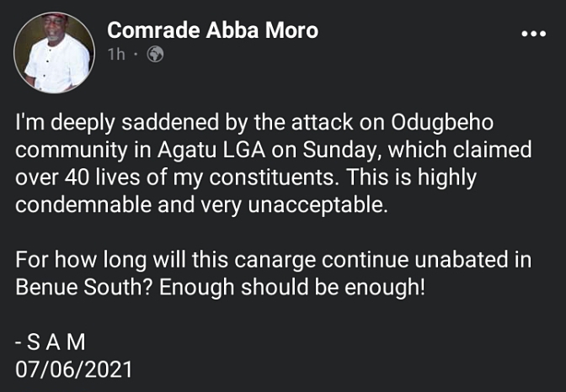Visit the Comrade Abba Moro profile name

212,31
